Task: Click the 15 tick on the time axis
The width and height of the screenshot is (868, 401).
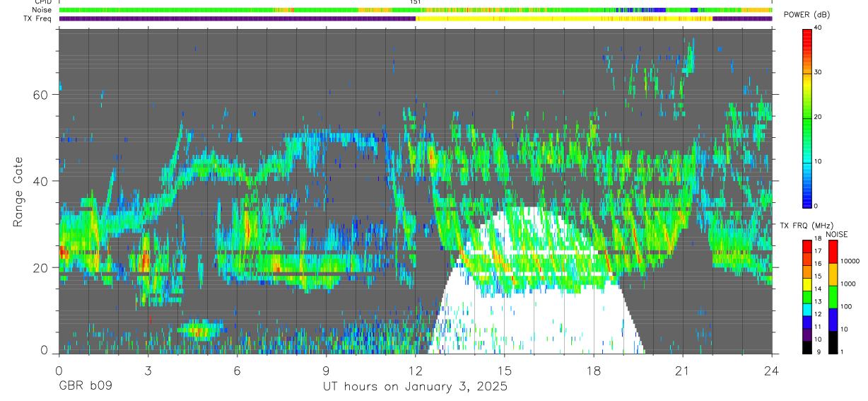Action: pyautogui.click(x=505, y=371)
